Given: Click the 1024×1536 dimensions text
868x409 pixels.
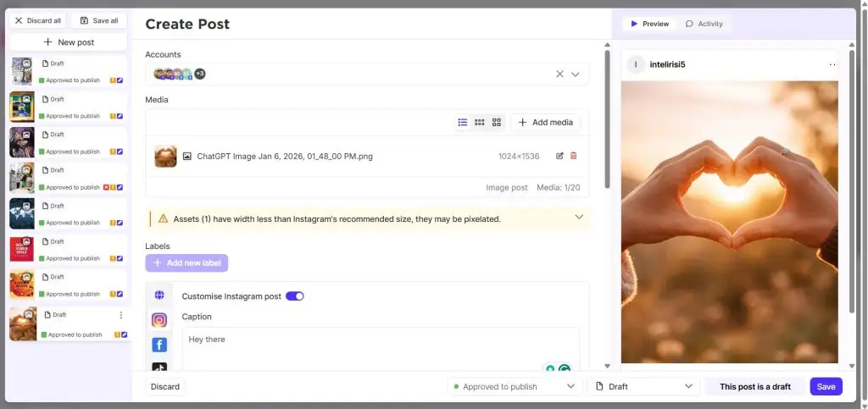Looking at the screenshot, I should [x=519, y=157].
